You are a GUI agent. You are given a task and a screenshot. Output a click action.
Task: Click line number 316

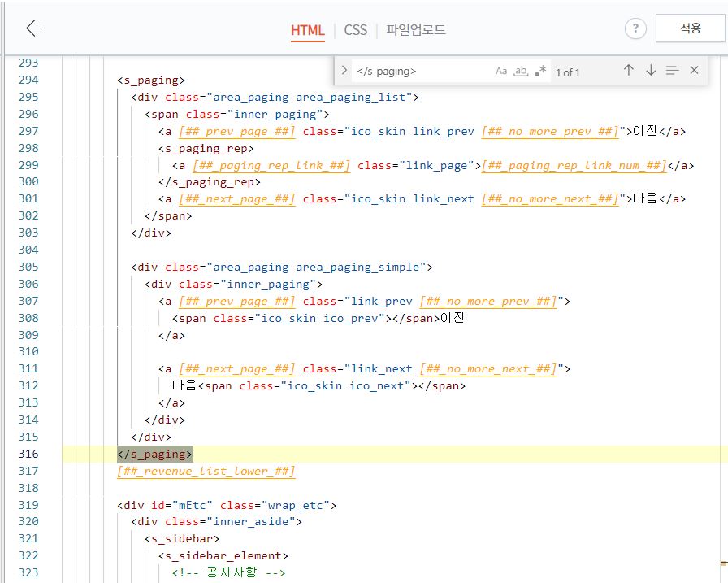coord(28,454)
